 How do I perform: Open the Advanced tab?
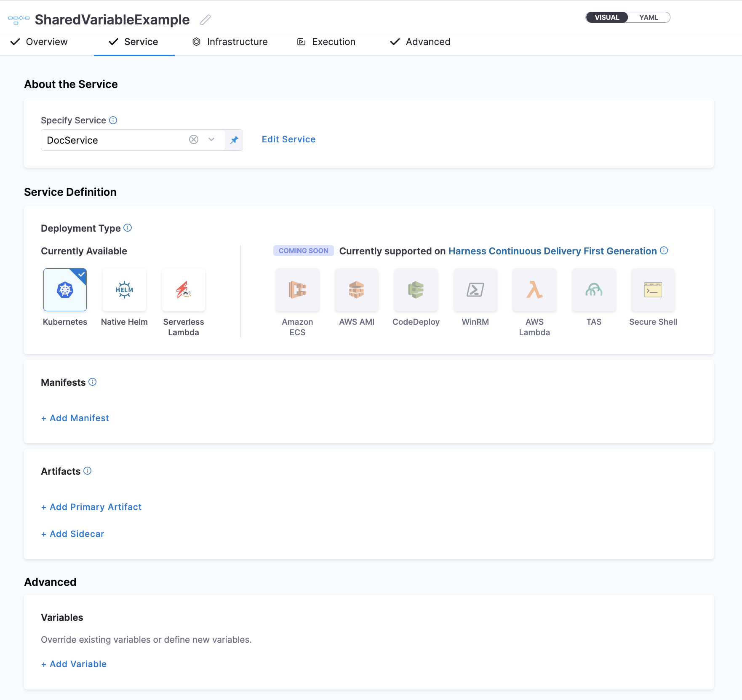(x=420, y=42)
